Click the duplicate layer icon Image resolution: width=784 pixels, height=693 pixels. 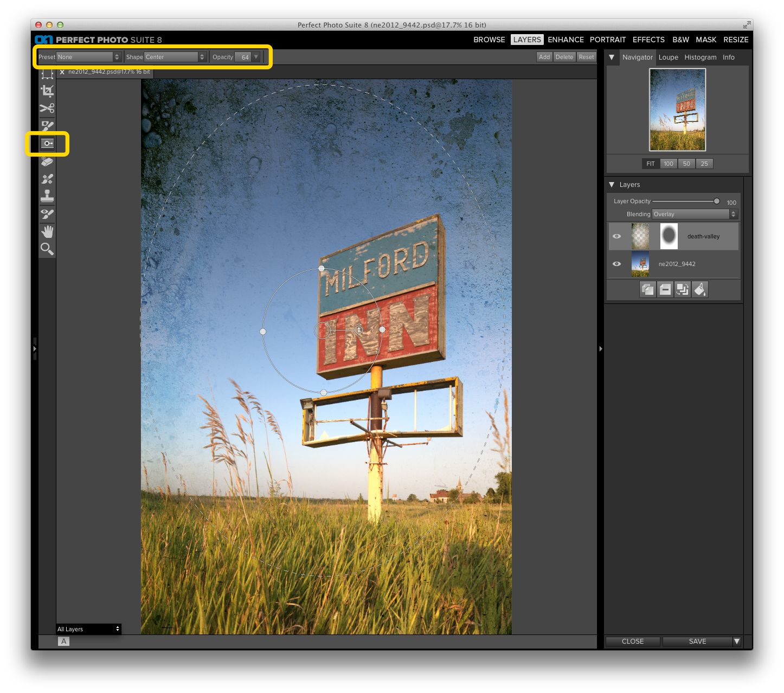pos(648,289)
